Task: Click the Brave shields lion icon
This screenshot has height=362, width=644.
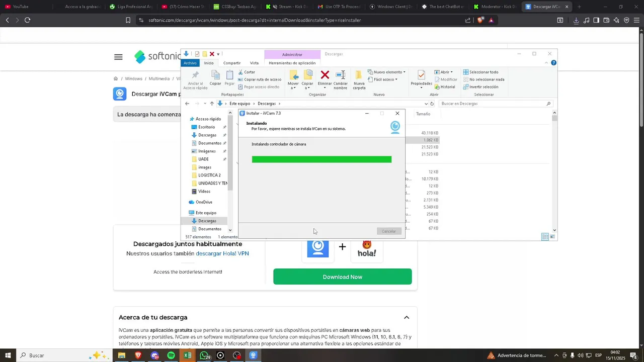Action: coord(480,20)
